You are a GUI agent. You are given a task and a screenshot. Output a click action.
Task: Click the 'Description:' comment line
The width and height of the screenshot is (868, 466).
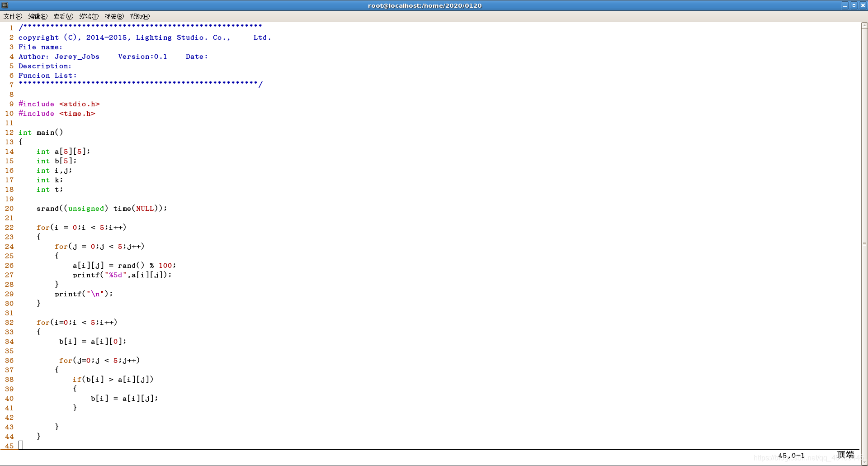(45, 66)
